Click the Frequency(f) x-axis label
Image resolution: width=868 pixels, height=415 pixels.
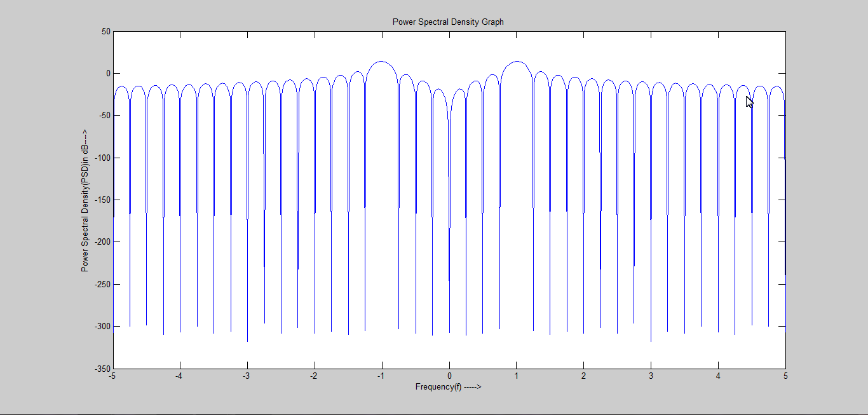[x=449, y=386]
